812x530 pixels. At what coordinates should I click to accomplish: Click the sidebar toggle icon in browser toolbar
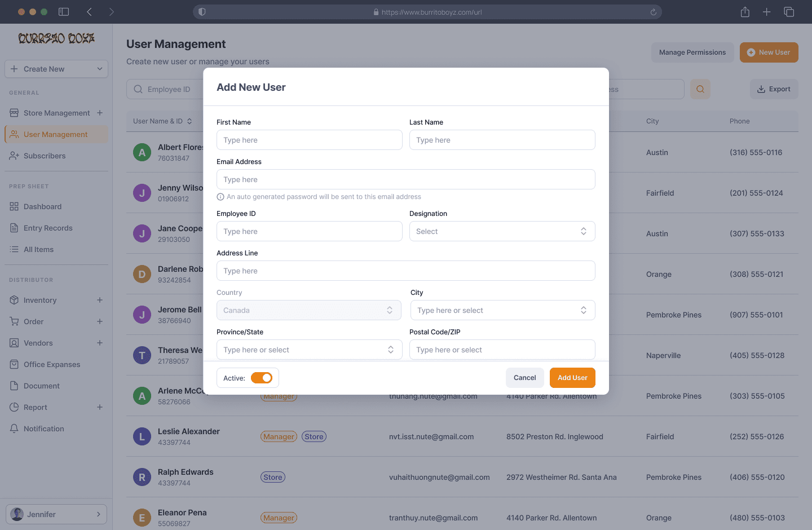[64, 12]
